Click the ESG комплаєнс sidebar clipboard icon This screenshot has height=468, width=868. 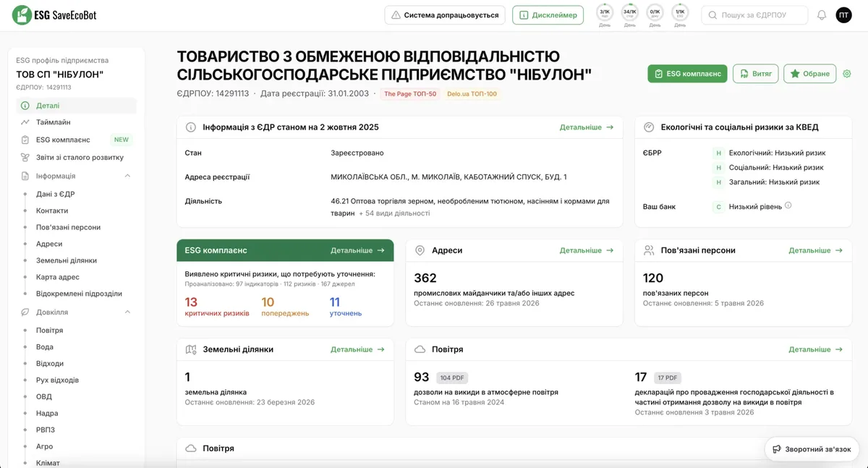[x=25, y=140]
